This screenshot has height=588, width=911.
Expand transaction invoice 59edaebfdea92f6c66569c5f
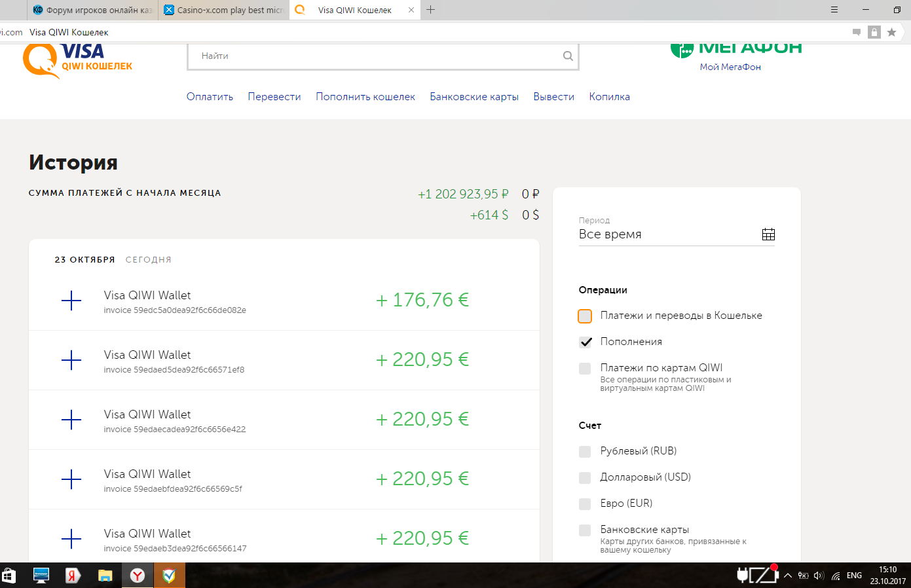[x=71, y=479]
